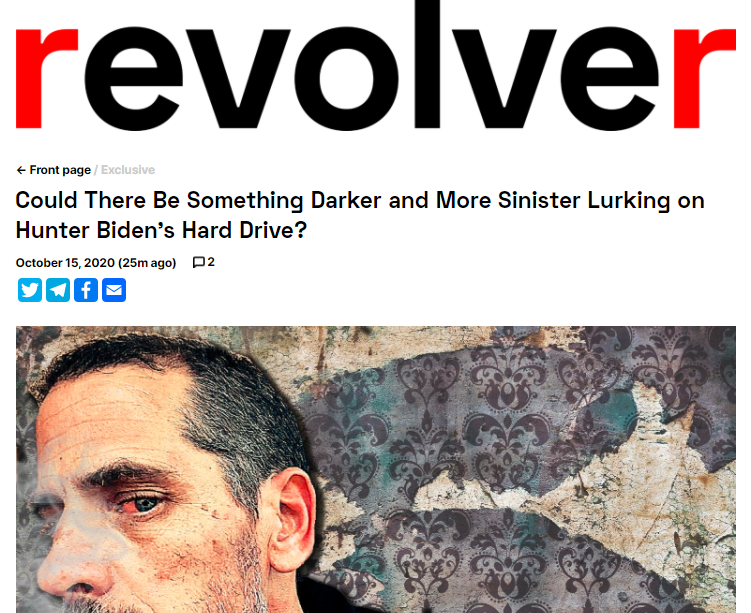Click the 25m ago timestamp text

(x=148, y=263)
